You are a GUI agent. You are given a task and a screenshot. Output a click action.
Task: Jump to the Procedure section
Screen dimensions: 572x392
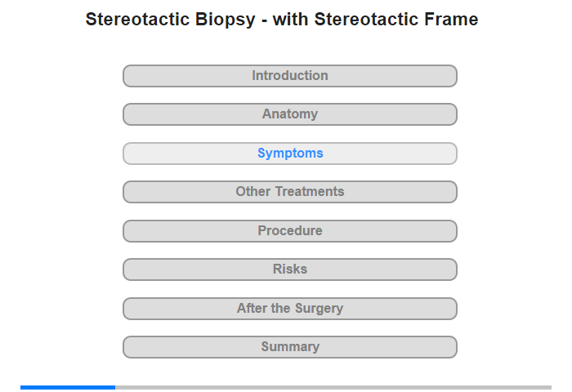pos(290,231)
